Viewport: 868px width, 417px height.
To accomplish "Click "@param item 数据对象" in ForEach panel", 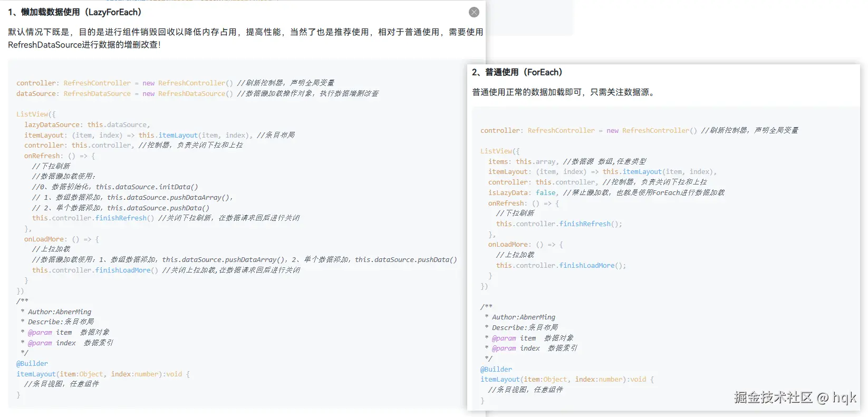I will 533,338.
